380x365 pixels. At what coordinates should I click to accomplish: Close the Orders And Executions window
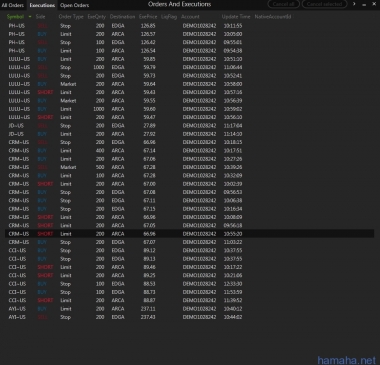374,4
